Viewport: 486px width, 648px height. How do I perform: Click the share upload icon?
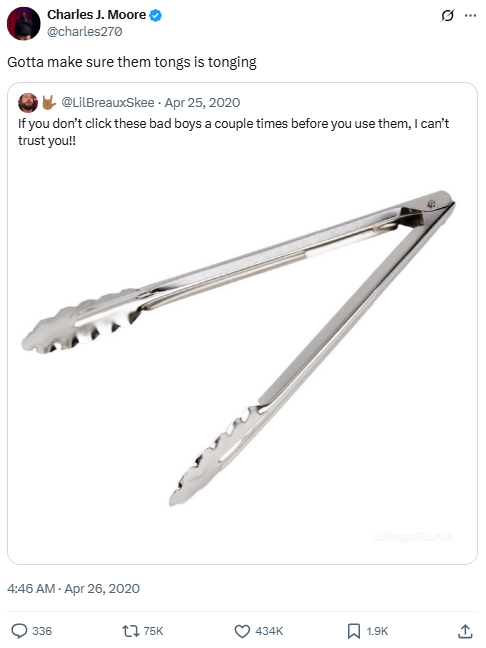465,631
